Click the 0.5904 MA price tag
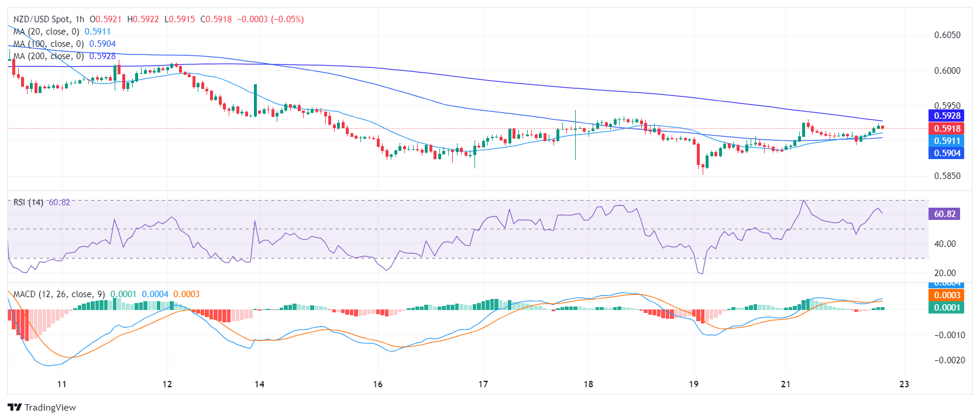The image size is (980, 420). coord(946,153)
